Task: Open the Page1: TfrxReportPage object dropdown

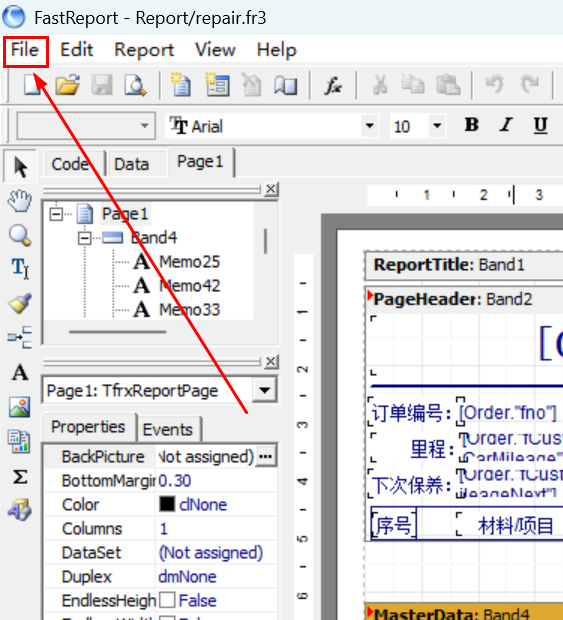Action: pos(264,390)
